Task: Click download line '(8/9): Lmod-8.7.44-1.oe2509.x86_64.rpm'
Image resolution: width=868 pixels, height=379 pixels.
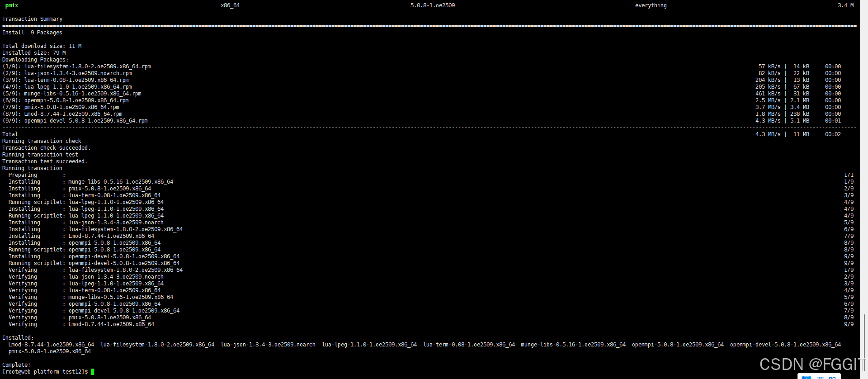Action: point(62,114)
